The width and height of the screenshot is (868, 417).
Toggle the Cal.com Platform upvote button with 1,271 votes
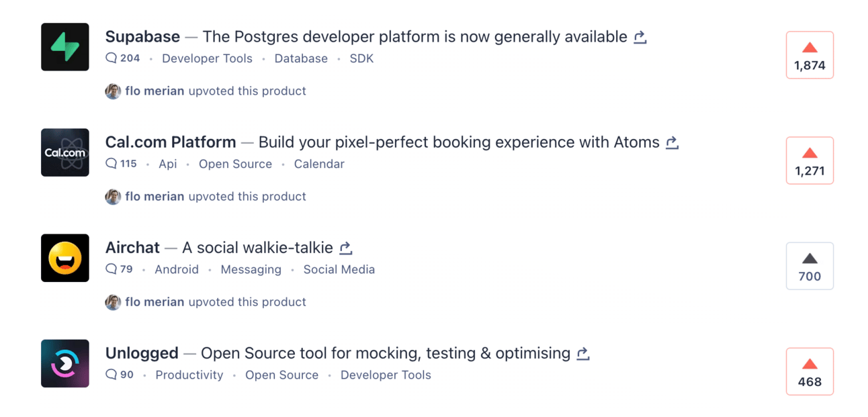pyautogui.click(x=810, y=160)
